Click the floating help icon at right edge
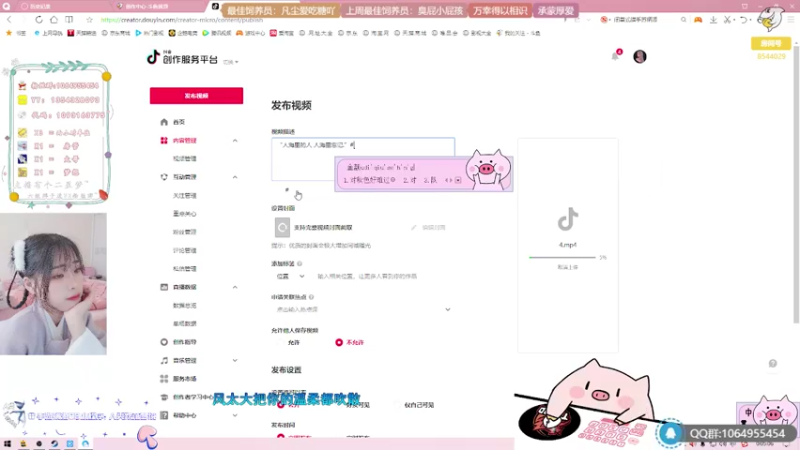The width and height of the screenshot is (800, 450). click(772, 363)
